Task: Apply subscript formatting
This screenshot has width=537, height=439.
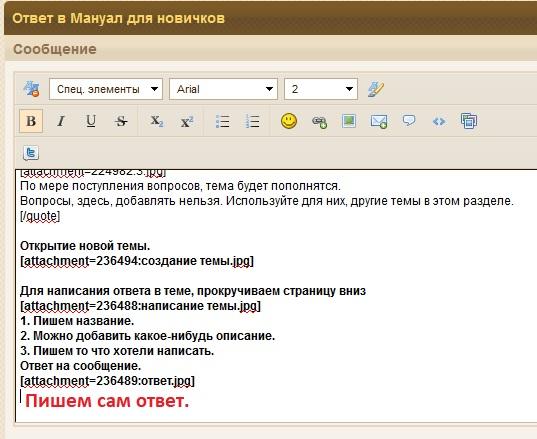Action: 157,121
